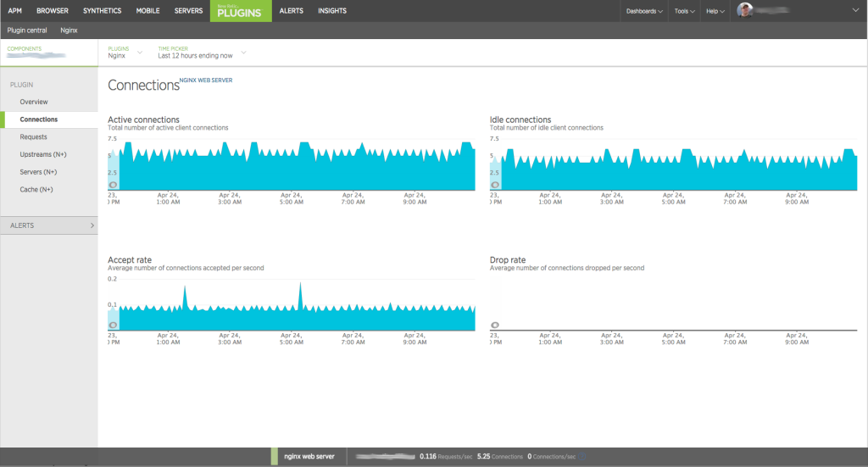
Task: Click the 0 Connections/sec footer metric
Action: coord(551,457)
